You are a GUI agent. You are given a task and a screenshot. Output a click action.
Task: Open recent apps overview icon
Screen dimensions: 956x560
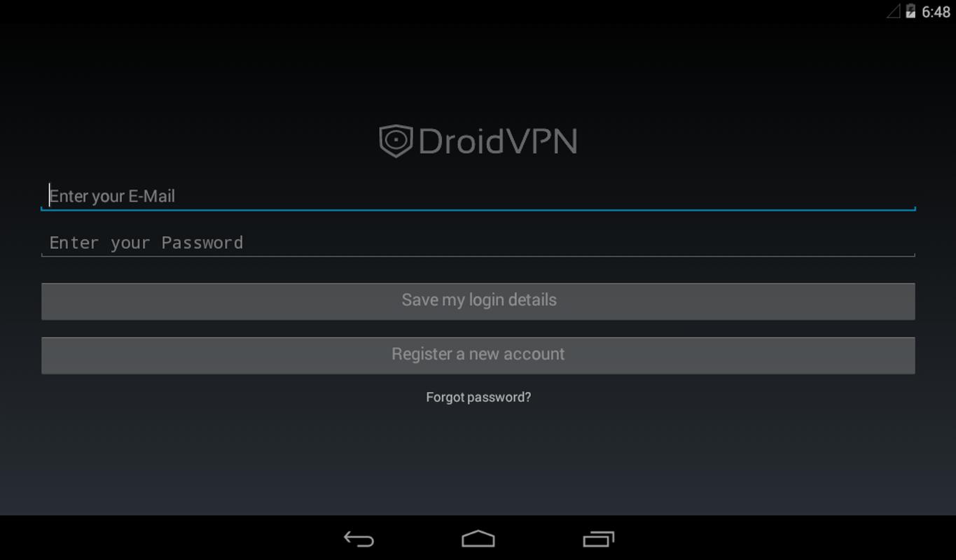coord(598,539)
